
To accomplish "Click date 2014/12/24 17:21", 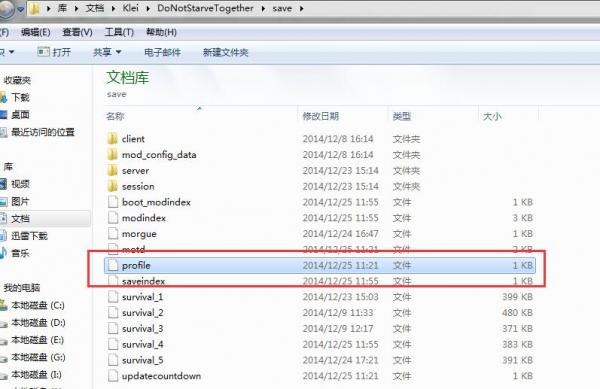I will coord(341,360).
